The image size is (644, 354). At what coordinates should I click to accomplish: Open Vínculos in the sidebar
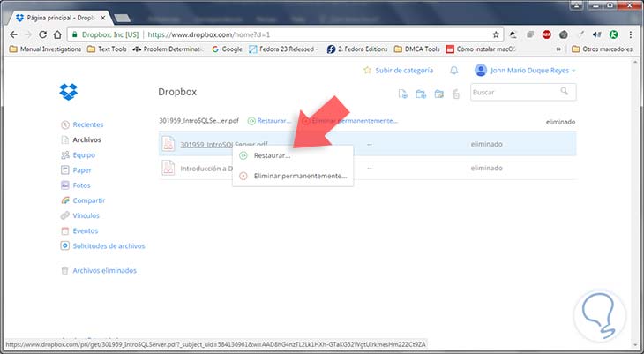coord(86,215)
